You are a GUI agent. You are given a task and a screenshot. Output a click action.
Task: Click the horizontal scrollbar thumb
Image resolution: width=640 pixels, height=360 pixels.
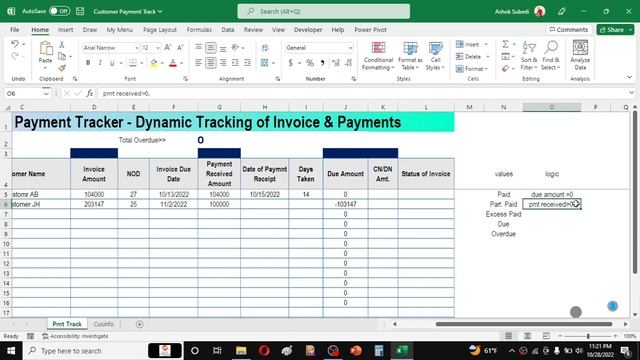coord(524,324)
